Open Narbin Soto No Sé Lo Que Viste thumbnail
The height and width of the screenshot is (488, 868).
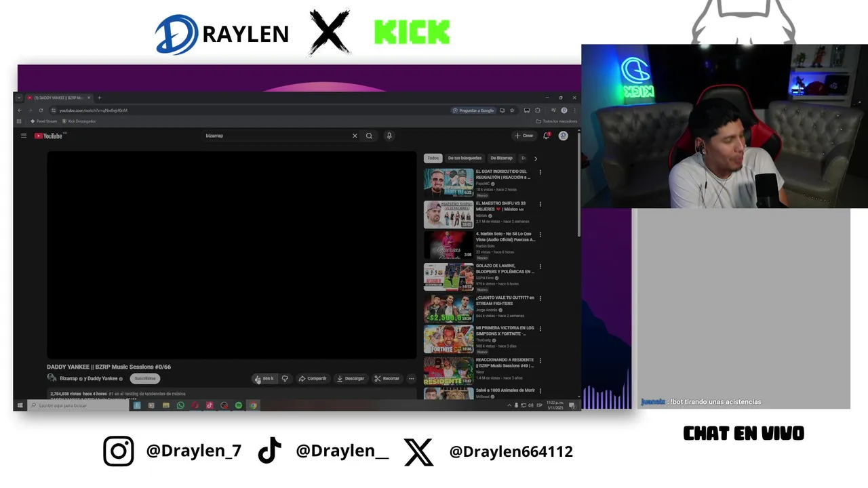tap(449, 245)
